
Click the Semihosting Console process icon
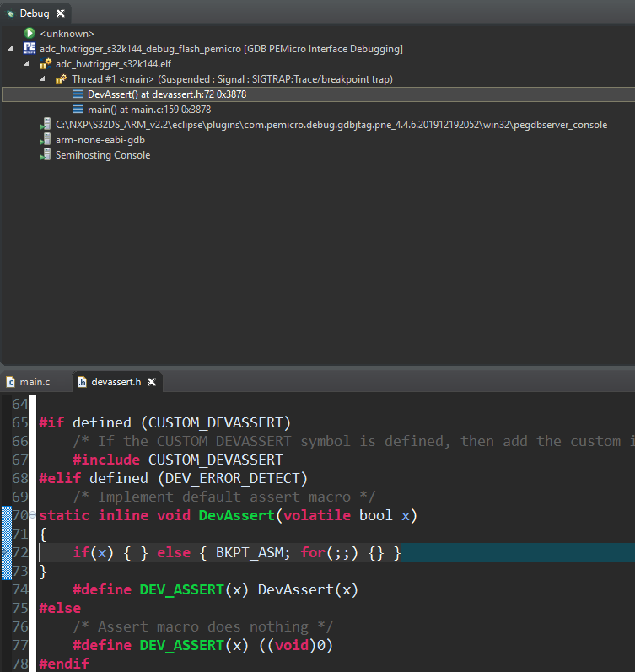[45, 154]
